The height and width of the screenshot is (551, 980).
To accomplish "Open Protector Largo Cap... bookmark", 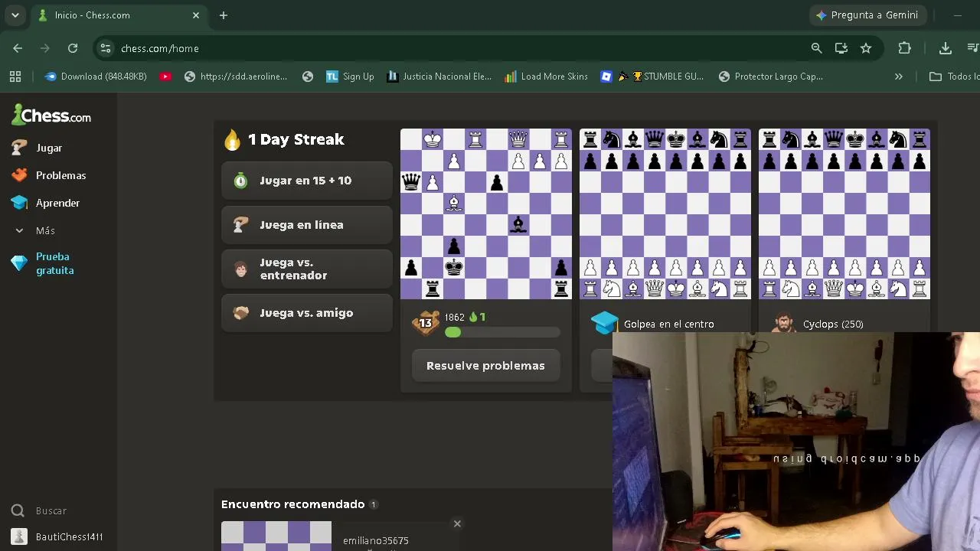I will click(x=771, y=77).
